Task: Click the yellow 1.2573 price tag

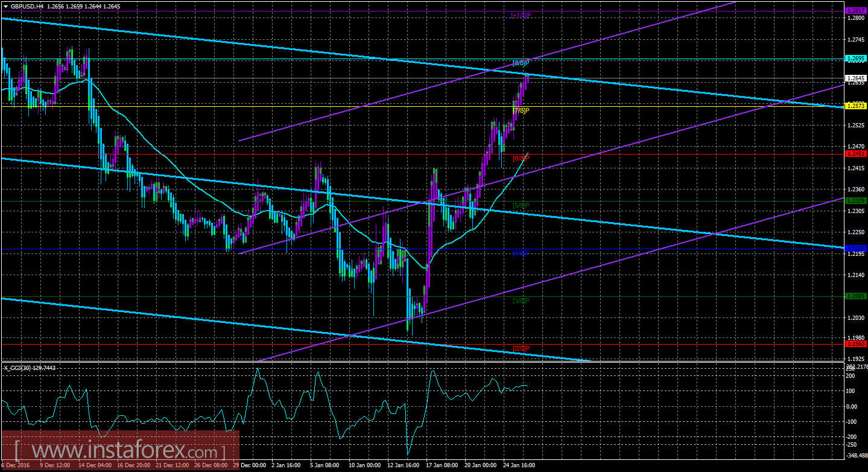Action: (855, 106)
